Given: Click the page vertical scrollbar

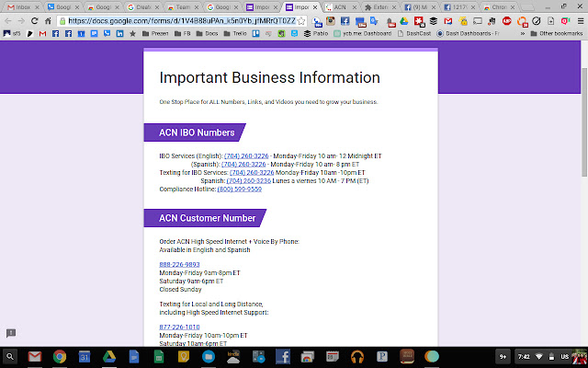Looking at the screenshot, I should (x=584, y=122).
